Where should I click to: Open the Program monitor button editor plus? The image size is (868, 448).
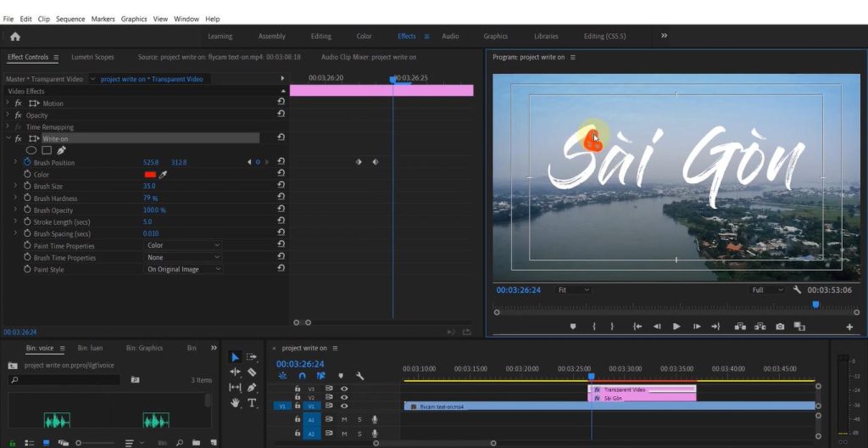[x=849, y=328]
